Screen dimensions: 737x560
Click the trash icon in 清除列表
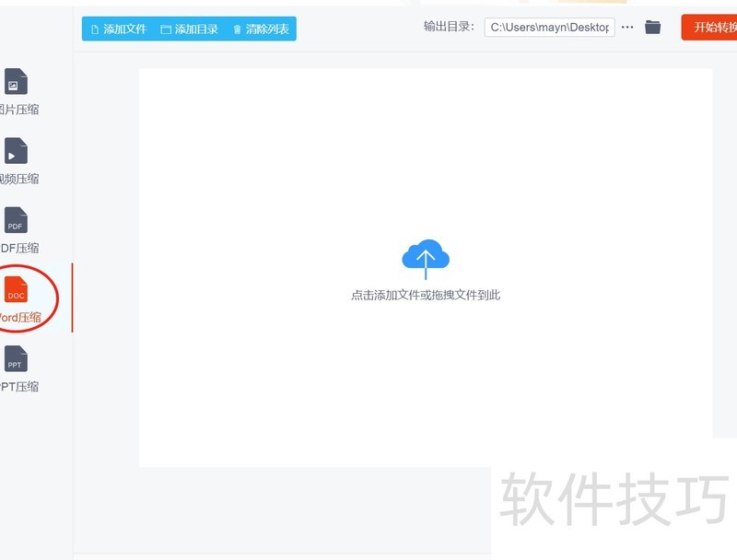click(238, 29)
